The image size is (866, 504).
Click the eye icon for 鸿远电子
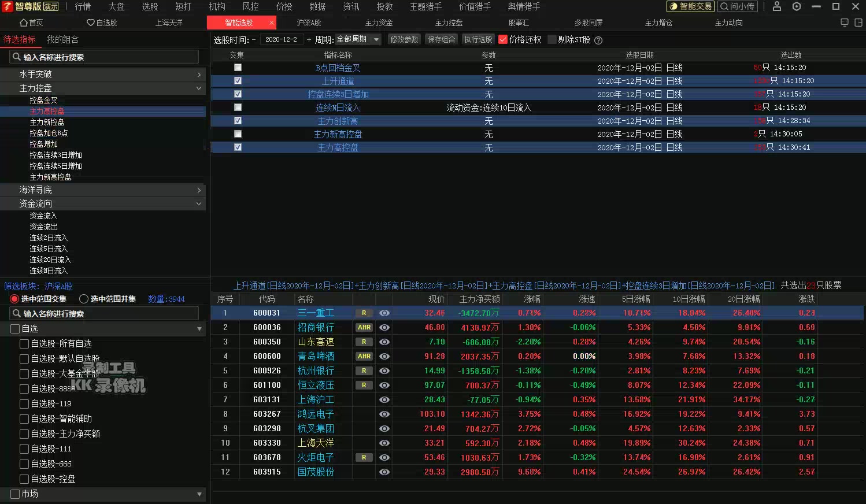click(384, 414)
